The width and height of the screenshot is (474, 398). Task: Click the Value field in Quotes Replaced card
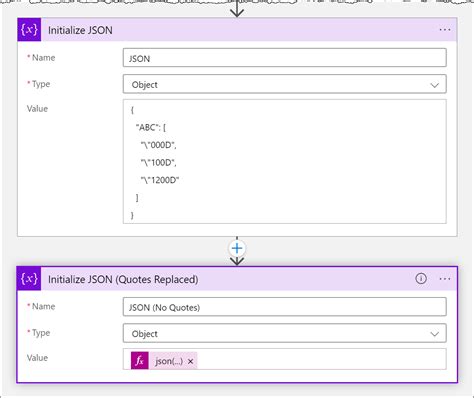click(284, 359)
